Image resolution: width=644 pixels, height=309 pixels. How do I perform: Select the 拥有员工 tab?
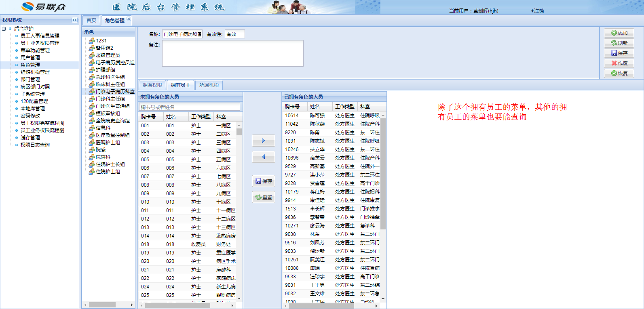point(180,85)
